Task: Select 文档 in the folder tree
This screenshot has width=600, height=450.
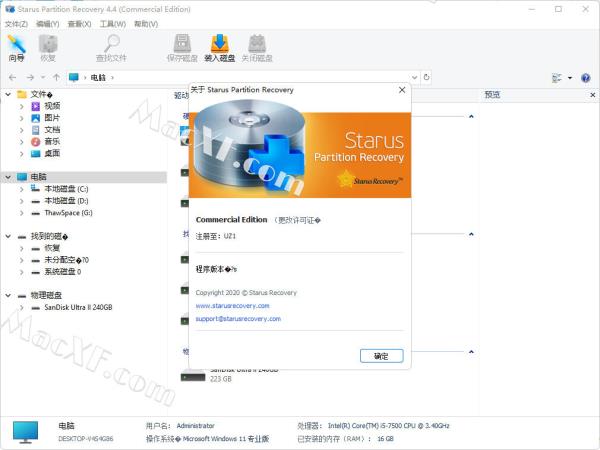Action: [x=52, y=130]
